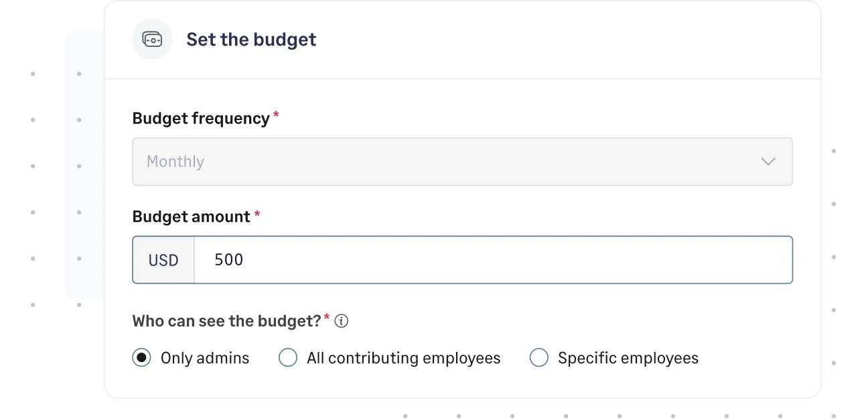Viewport: 868px width, 419px height.
Task: Click the Set the budget heading
Action: (251, 39)
